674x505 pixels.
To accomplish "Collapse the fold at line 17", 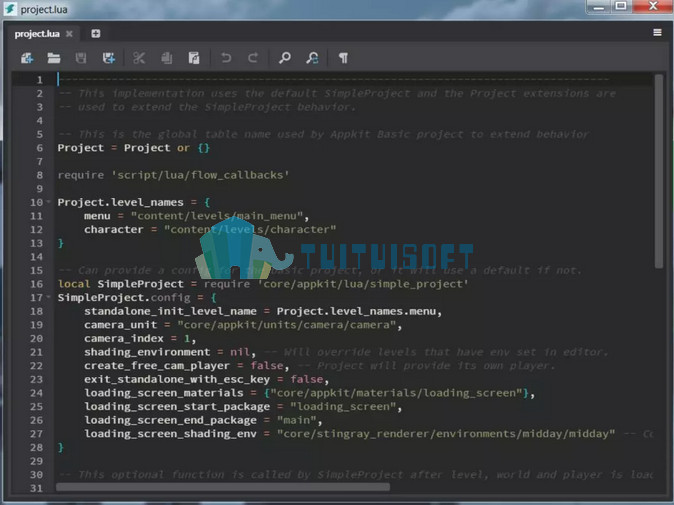I will pyautogui.click(x=49, y=297).
